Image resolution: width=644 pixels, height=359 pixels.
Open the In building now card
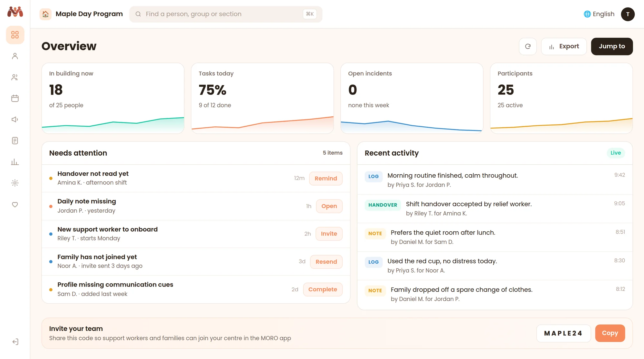(113, 98)
